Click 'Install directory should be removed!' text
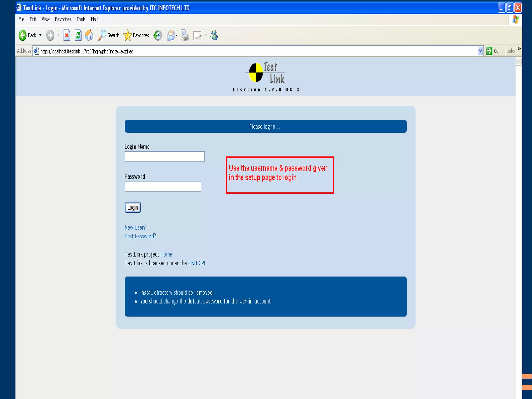Screen dimensions: 532x399 [177, 293]
